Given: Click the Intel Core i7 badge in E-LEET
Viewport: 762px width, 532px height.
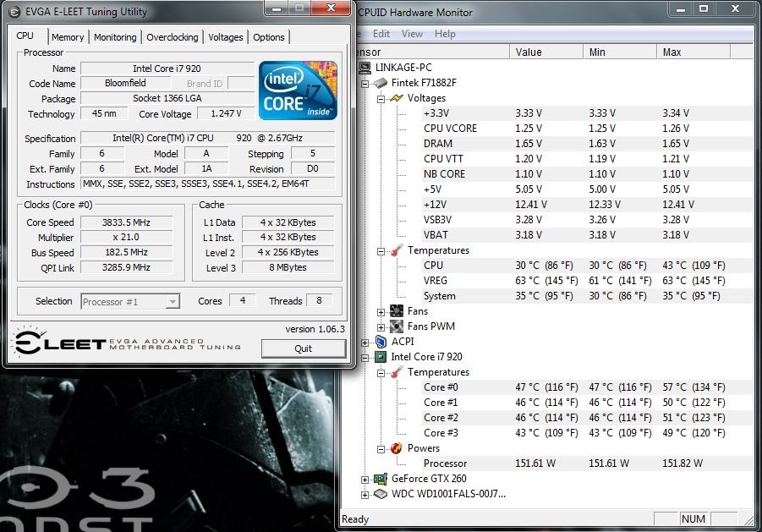Looking at the screenshot, I should pos(298,90).
